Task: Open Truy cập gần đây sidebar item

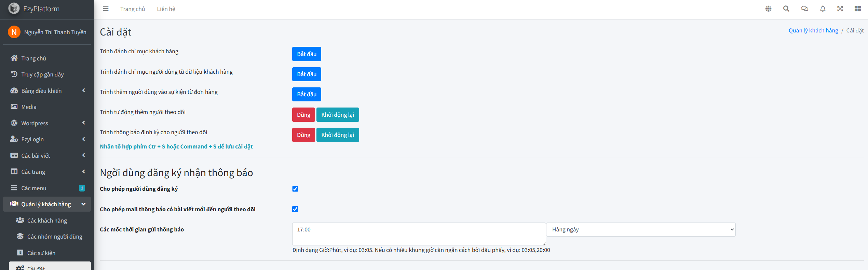Action: pyautogui.click(x=47, y=74)
